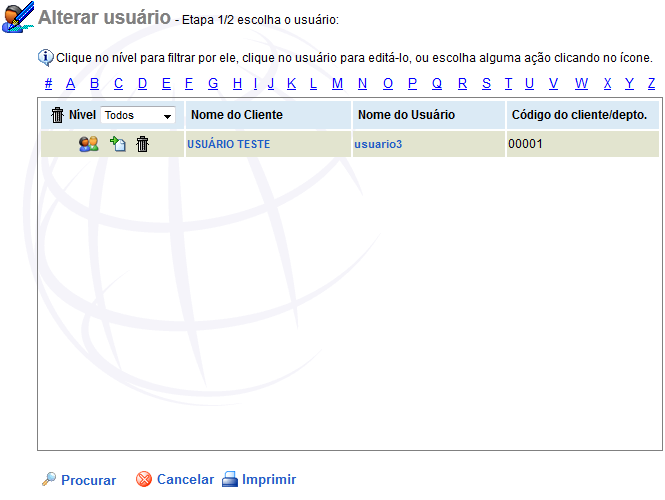The image size is (665, 500).
Task: Delete usuario3 with row trash icon
Action: (142, 144)
